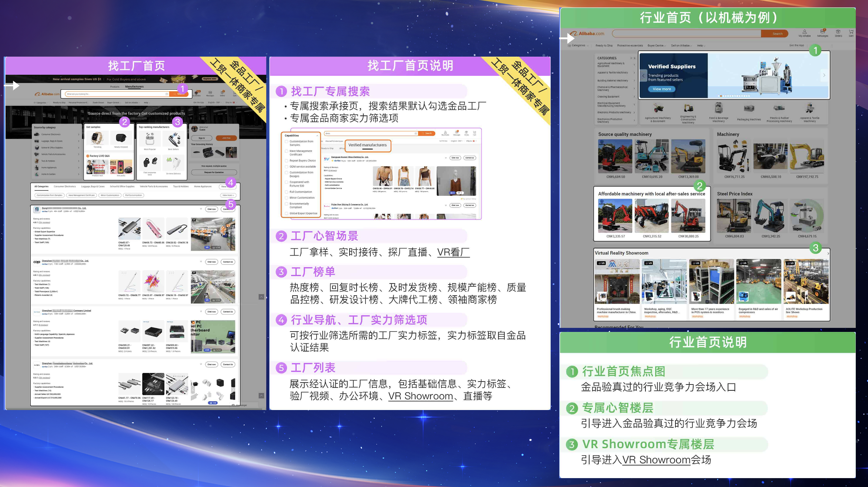
Task: Click search input field on machinery page
Action: [x=686, y=34]
